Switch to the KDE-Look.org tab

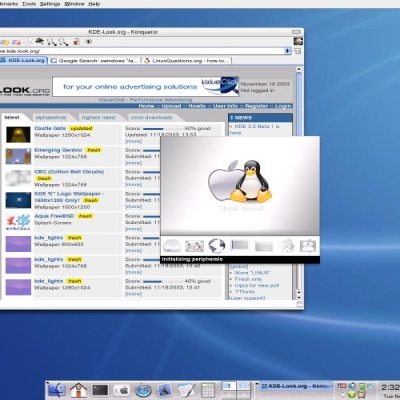(x=23, y=61)
